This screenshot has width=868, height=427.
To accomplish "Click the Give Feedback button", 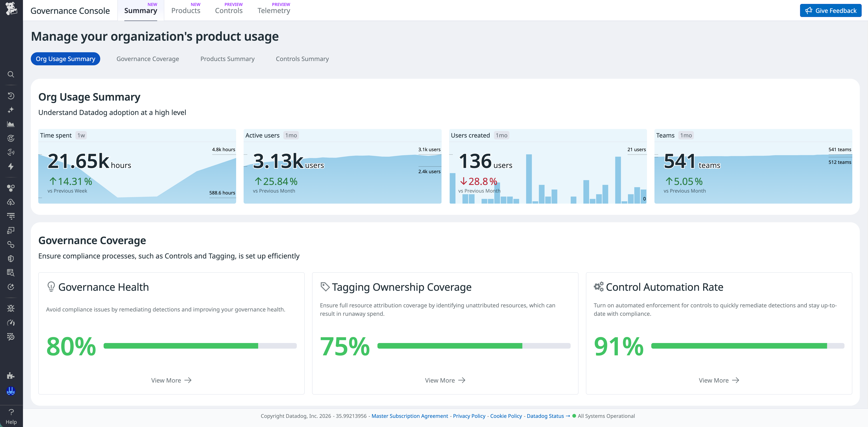I will (x=830, y=10).
